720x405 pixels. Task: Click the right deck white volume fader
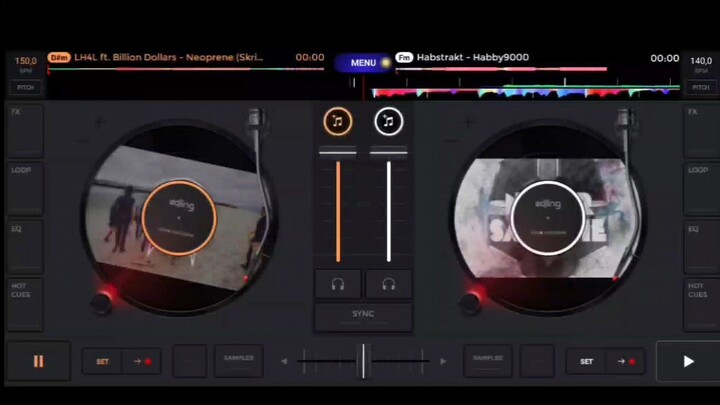click(x=389, y=212)
